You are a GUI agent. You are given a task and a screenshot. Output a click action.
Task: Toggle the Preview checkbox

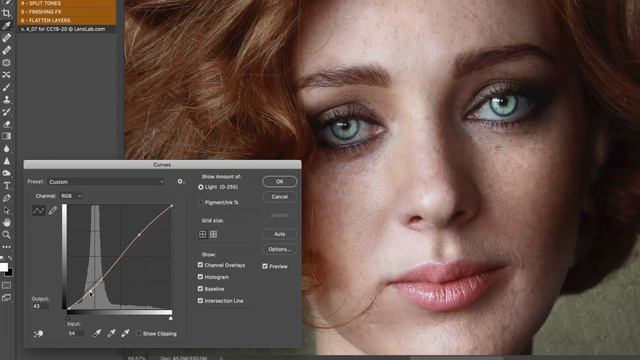(265, 266)
